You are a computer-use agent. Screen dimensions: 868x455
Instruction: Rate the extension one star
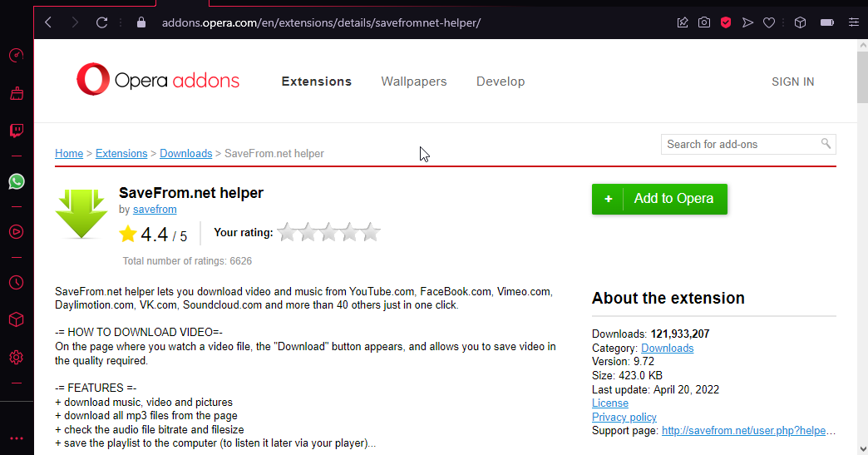[x=286, y=232]
